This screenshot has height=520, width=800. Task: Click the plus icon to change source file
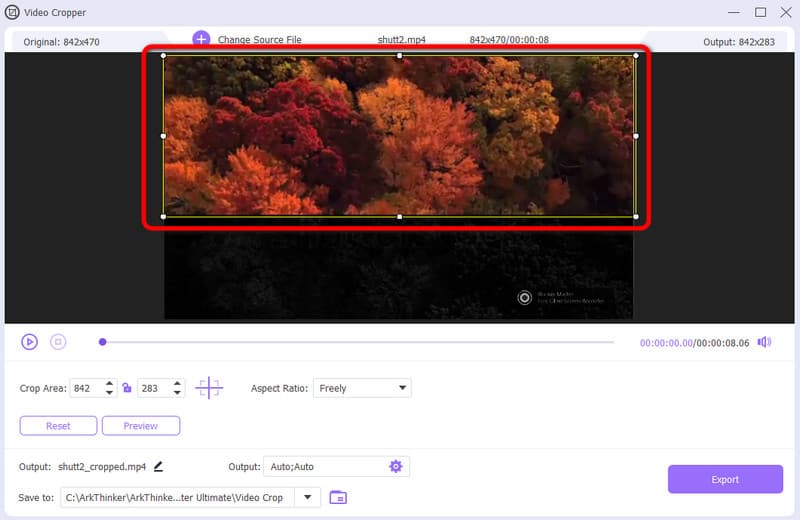coord(201,39)
